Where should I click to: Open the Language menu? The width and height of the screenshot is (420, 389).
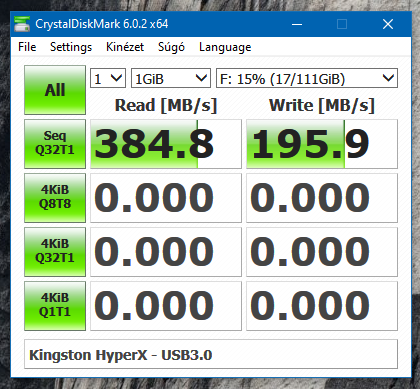(x=225, y=47)
